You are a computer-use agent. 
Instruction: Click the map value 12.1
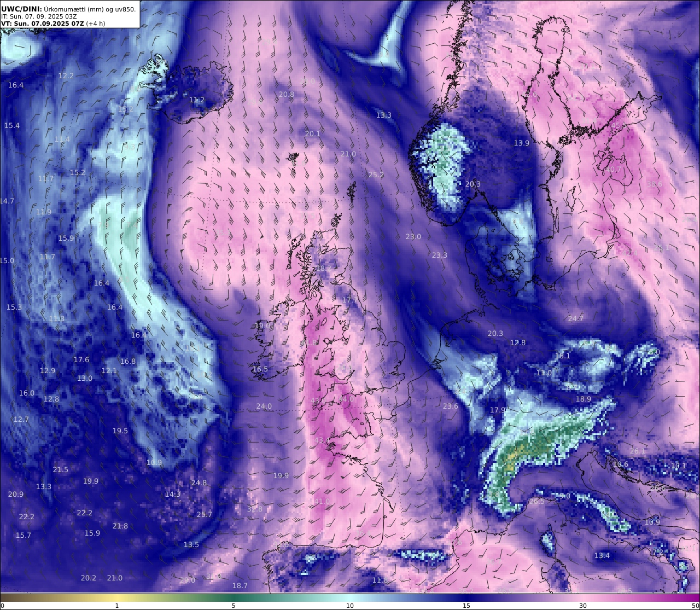click(x=109, y=371)
